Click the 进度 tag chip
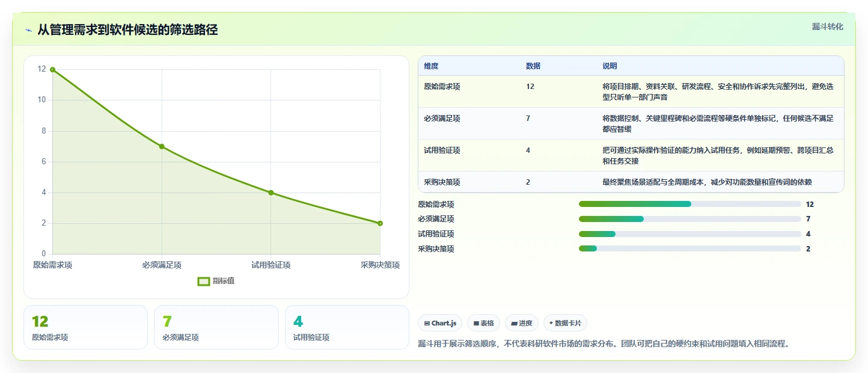 (522, 323)
